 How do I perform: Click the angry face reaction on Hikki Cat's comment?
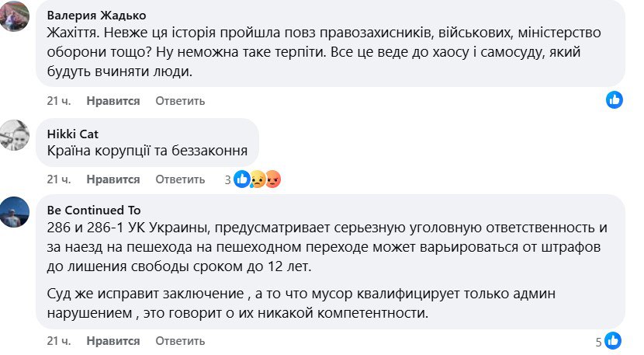click(x=272, y=179)
